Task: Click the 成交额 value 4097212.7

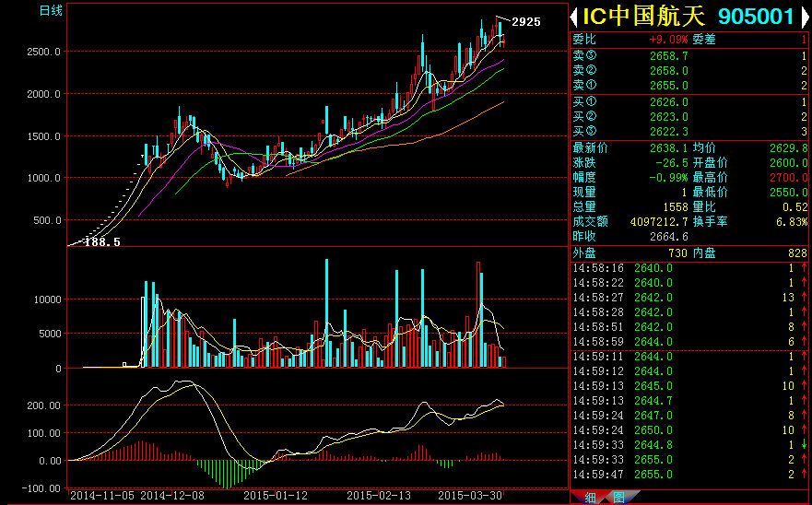Action: tap(659, 222)
